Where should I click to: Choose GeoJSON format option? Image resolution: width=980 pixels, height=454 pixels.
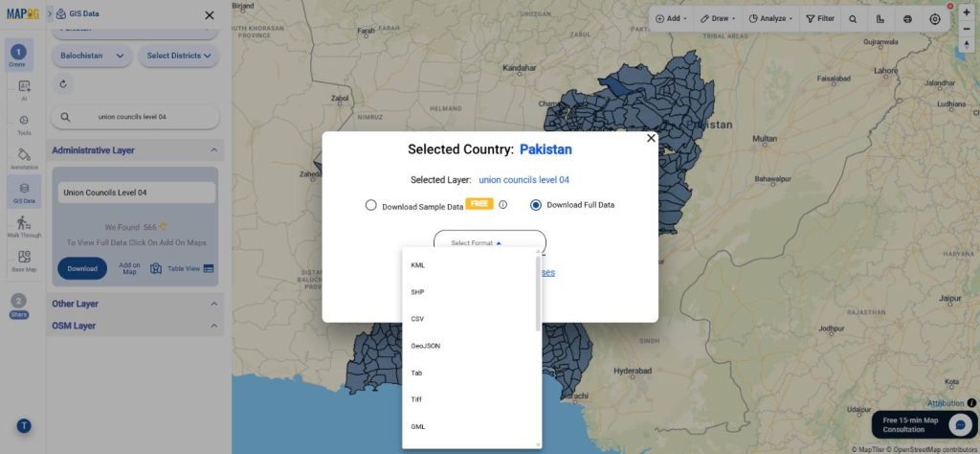[x=471, y=346]
